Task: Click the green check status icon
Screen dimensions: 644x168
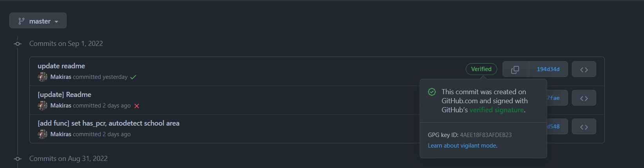Action: pos(133,77)
